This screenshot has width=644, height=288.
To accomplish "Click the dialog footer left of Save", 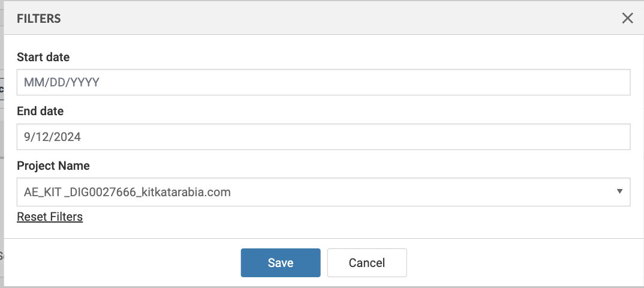I will 120,263.
